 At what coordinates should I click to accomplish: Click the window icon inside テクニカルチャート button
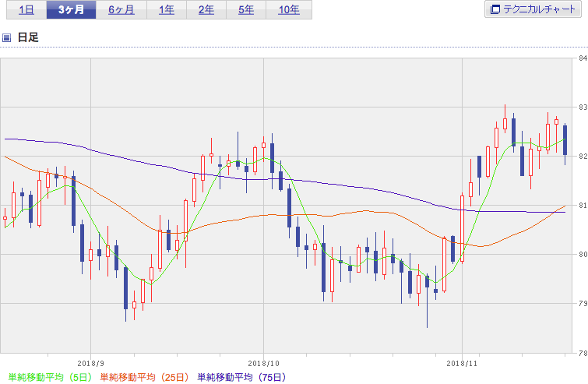(x=495, y=9)
